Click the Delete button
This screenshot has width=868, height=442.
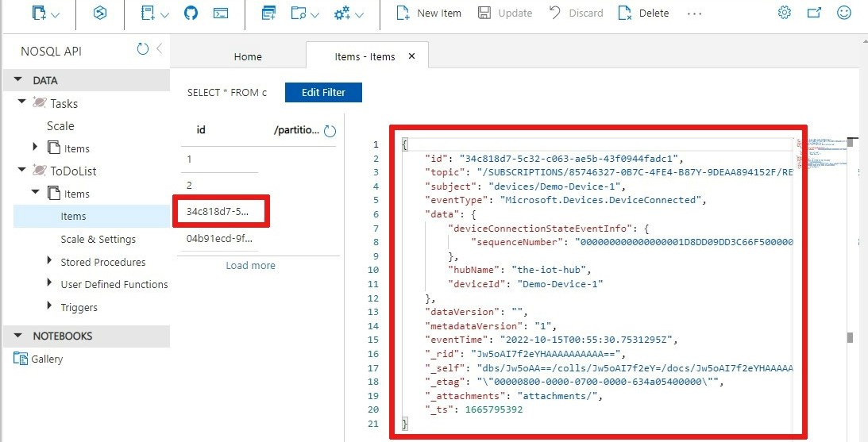[643, 13]
